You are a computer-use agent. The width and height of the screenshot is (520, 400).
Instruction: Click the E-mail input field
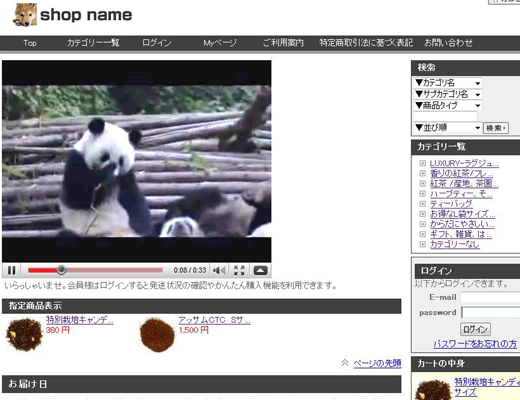point(490,297)
